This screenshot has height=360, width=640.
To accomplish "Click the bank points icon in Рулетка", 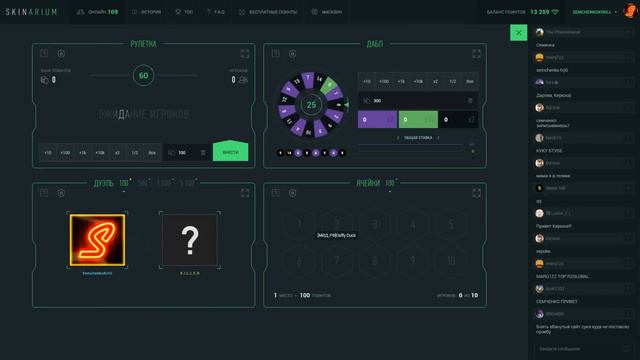I will tap(44, 80).
